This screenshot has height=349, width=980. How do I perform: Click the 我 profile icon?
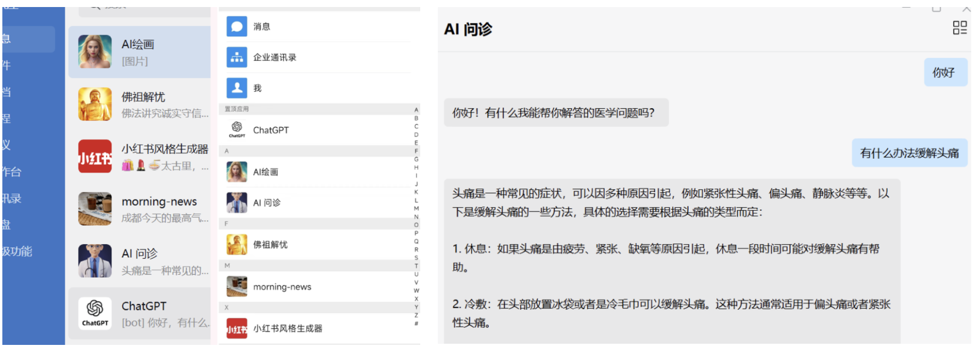(237, 88)
